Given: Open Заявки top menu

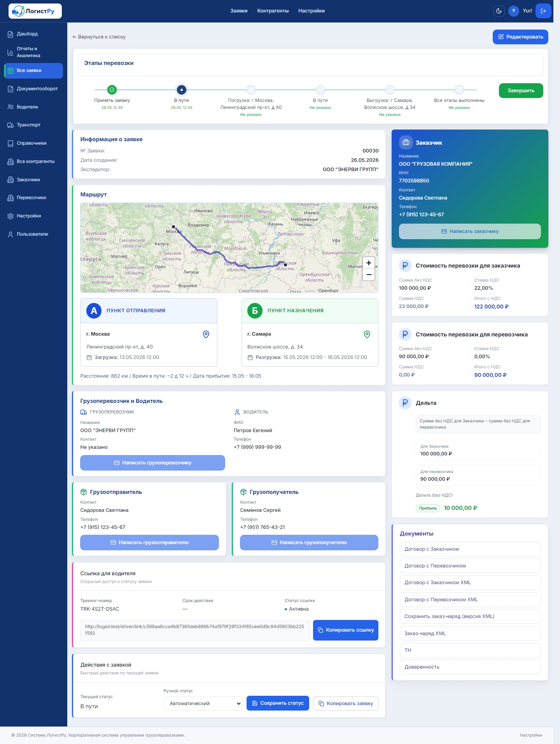Looking at the screenshot, I should [x=239, y=11].
